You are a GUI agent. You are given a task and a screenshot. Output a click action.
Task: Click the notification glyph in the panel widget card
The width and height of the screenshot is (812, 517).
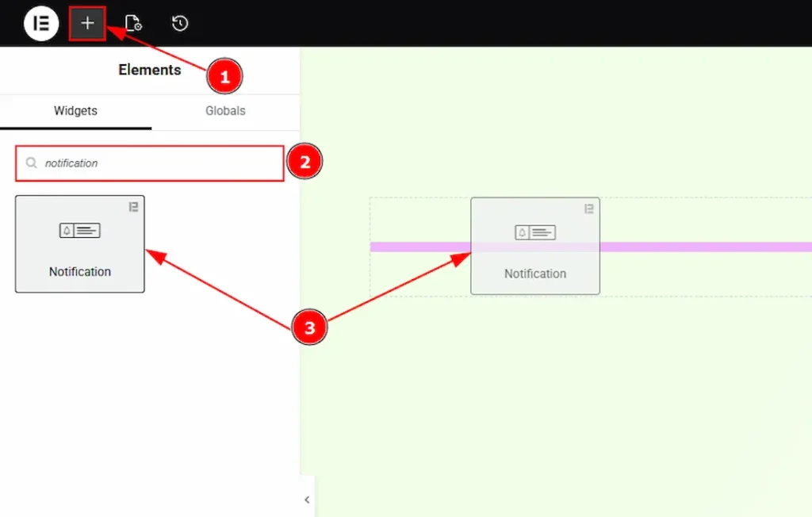[80, 231]
